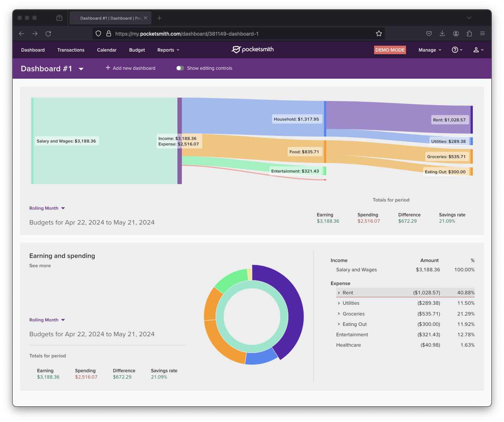Open the Dashboard #1 dropdown arrow

coord(81,69)
